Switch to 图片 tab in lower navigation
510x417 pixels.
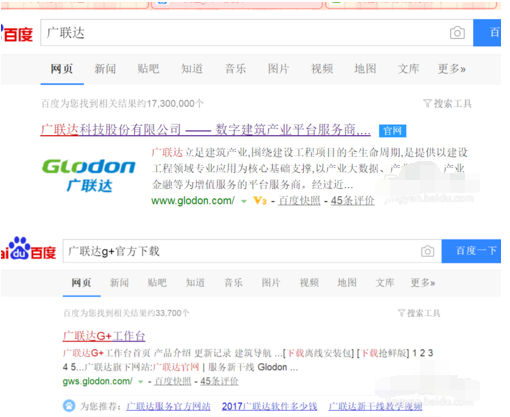pos(271,283)
